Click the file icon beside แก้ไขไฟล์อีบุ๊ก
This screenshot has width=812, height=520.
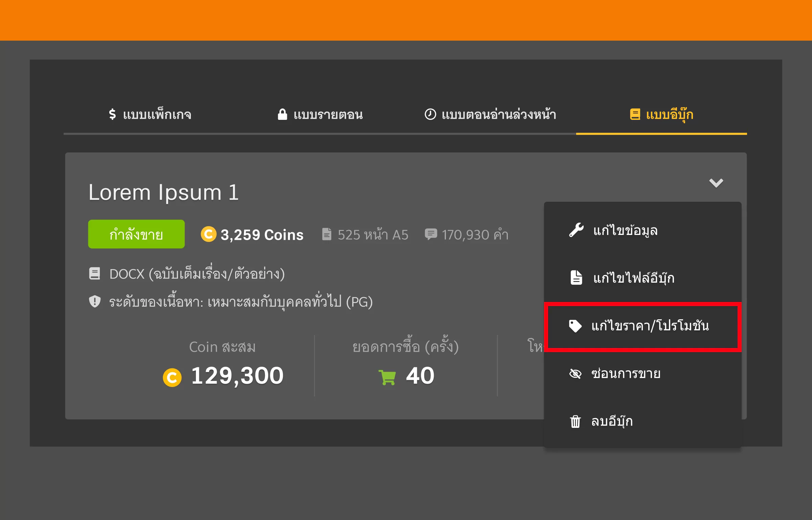click(576, 278)
